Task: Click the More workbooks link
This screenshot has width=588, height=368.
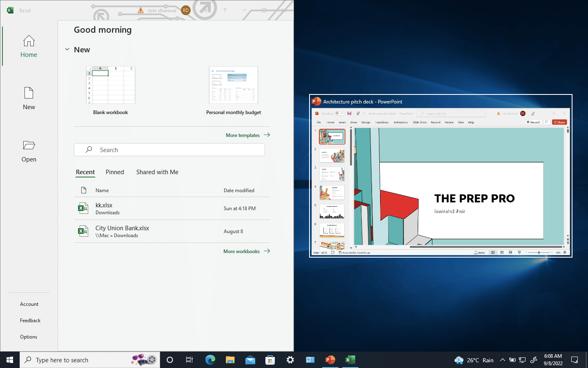Action: click(x=247, y=251)
